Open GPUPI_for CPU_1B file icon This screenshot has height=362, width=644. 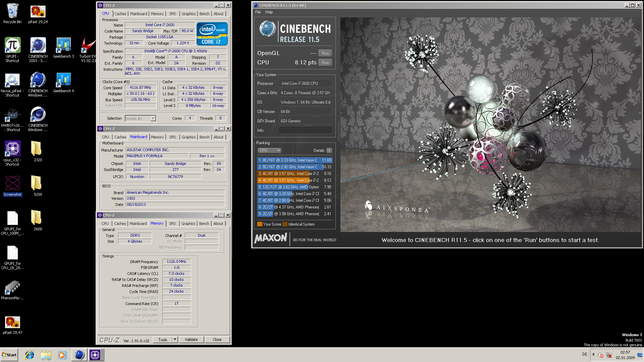tap(12, 257)
